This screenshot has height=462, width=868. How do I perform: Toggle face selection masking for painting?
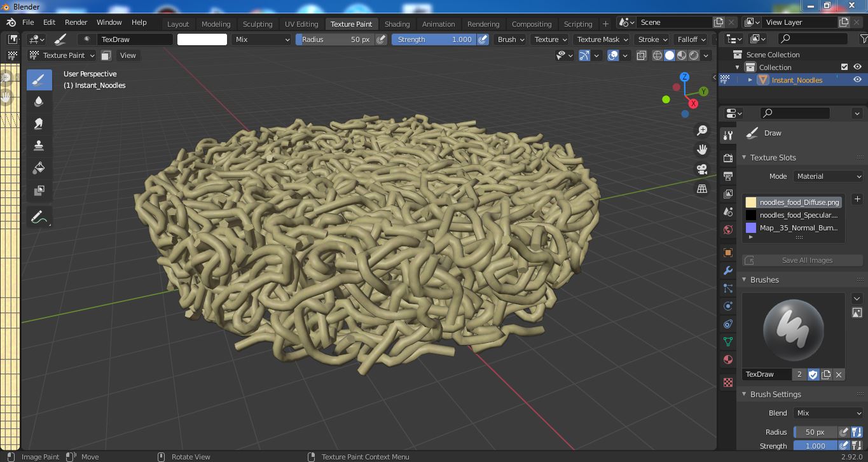coord(106,55)
